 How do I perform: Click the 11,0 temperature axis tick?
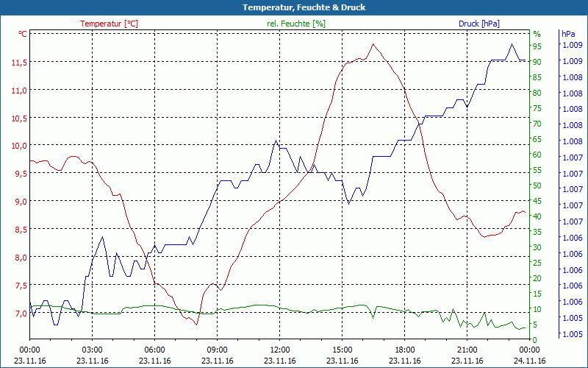[x=19, y=91]
